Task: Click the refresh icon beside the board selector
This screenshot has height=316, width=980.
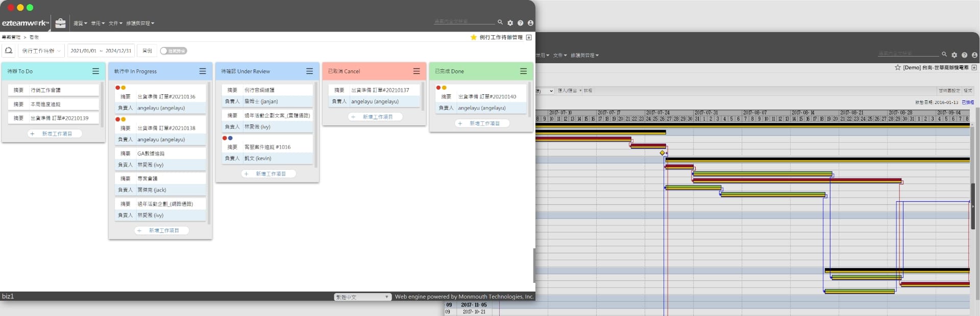Action: 9,50
